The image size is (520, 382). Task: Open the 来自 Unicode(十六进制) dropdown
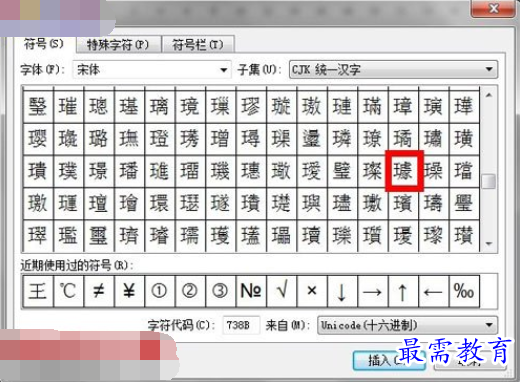[x=407, y=325]
